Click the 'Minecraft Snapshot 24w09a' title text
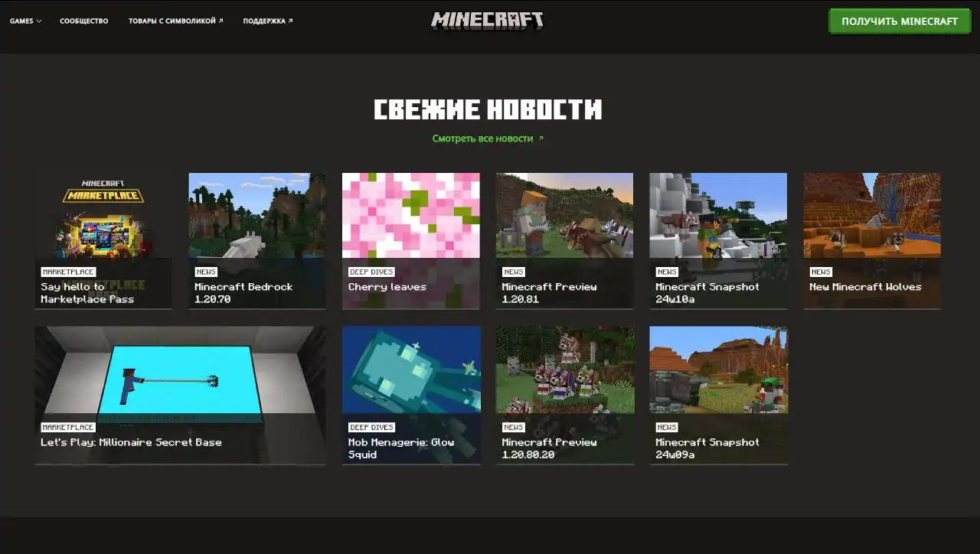 click(x=707, y=448)
